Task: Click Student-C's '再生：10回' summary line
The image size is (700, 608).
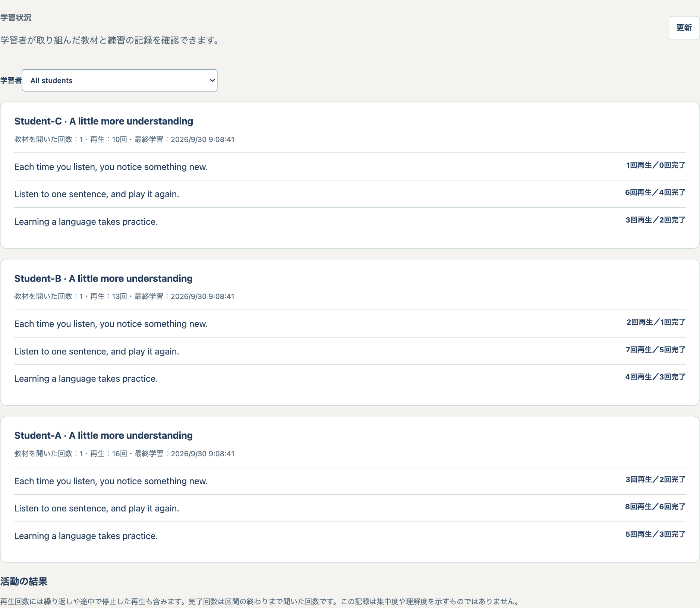Action: 124,139
